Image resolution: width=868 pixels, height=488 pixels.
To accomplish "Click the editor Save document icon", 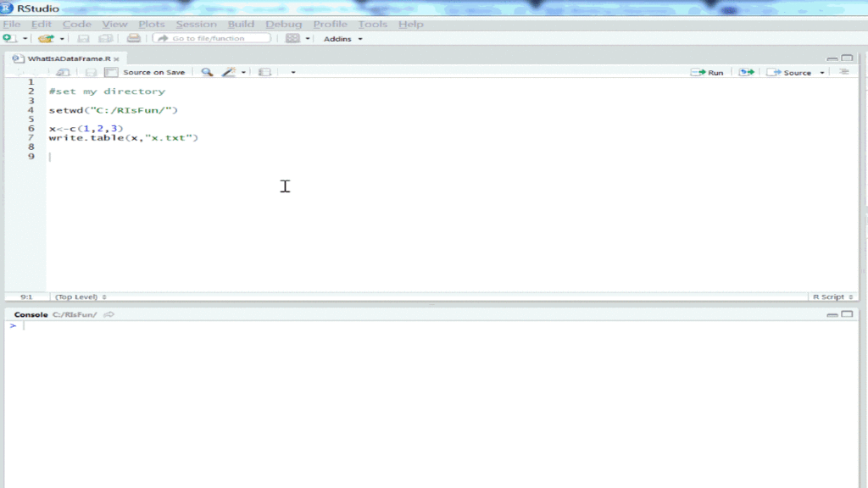I will point(91,72).
